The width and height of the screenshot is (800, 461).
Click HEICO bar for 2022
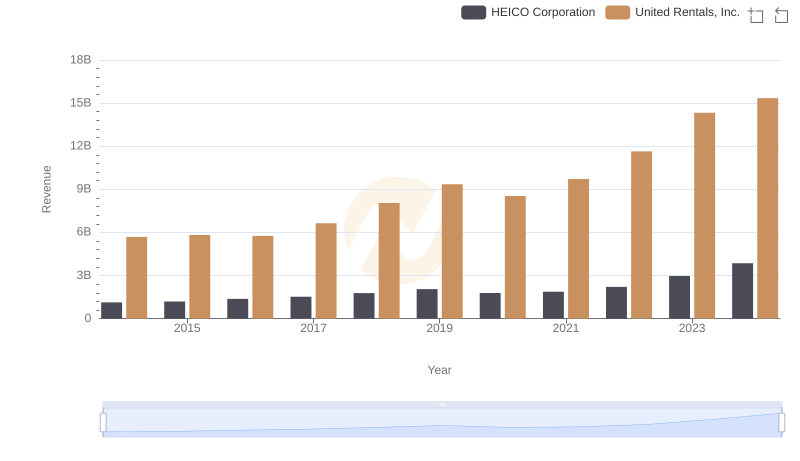click(616, 303)
